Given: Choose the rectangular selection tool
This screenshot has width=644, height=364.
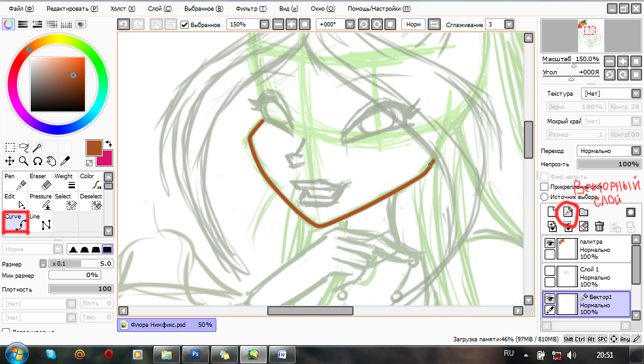Looking at the screenshot, I should coord(10,147).
